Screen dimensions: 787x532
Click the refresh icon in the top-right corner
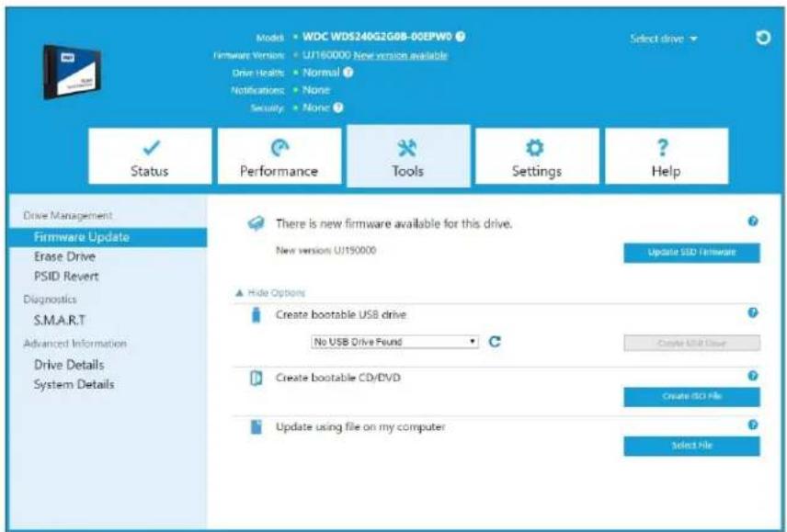[763, 38]
